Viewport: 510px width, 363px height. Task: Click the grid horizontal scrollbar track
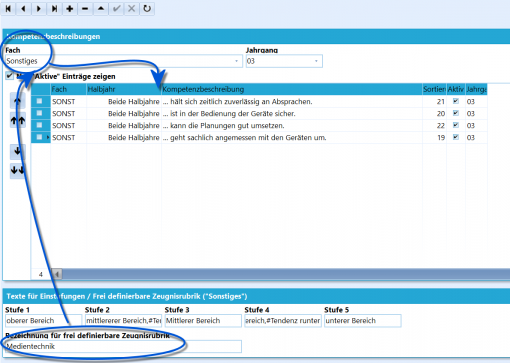(286, 274)
